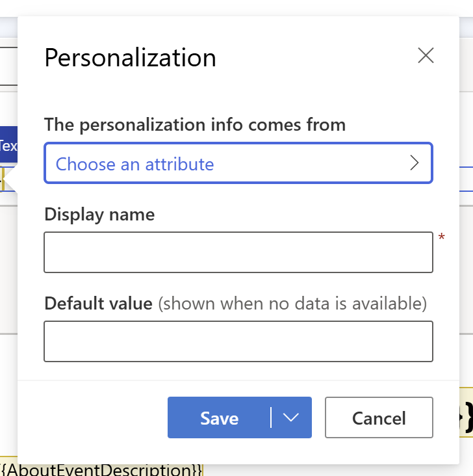This screenshot has width=473, height=476.
Task: Focus the Default value text box
Action: pyautogui.click(x=238, y=341)
